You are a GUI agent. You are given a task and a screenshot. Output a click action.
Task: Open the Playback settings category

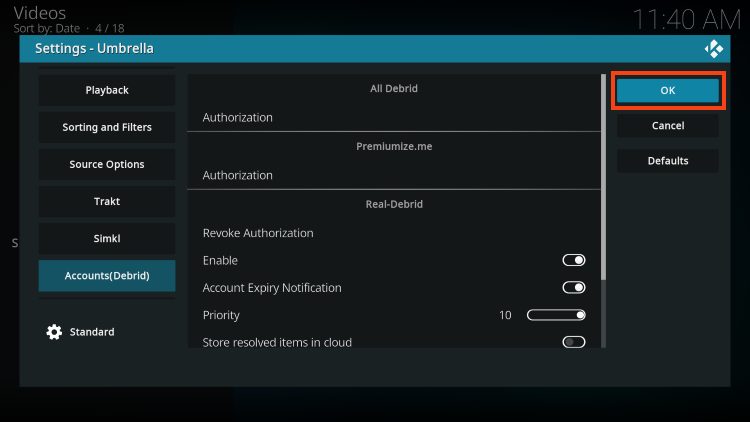pyautogui.click(x=107, y=90)
